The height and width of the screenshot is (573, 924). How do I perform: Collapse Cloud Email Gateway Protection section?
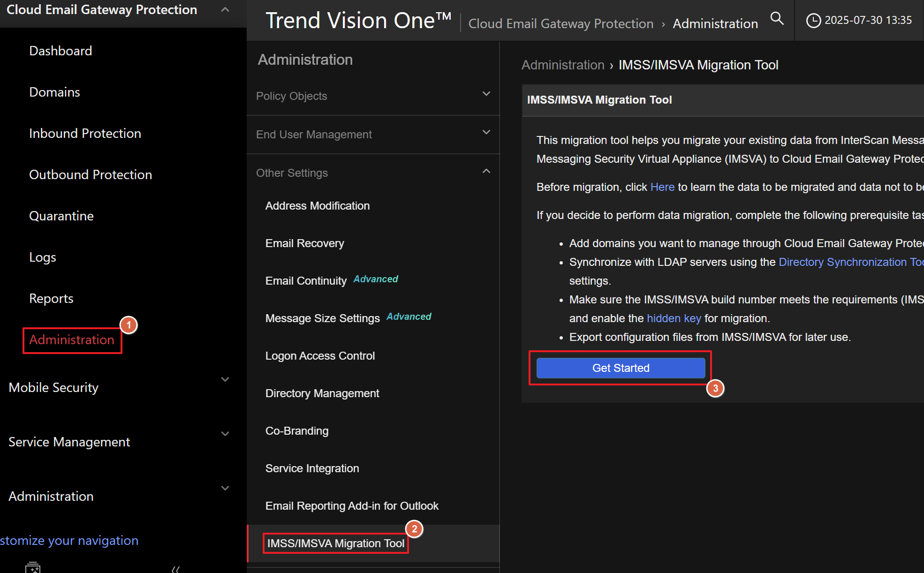point(225,9)
